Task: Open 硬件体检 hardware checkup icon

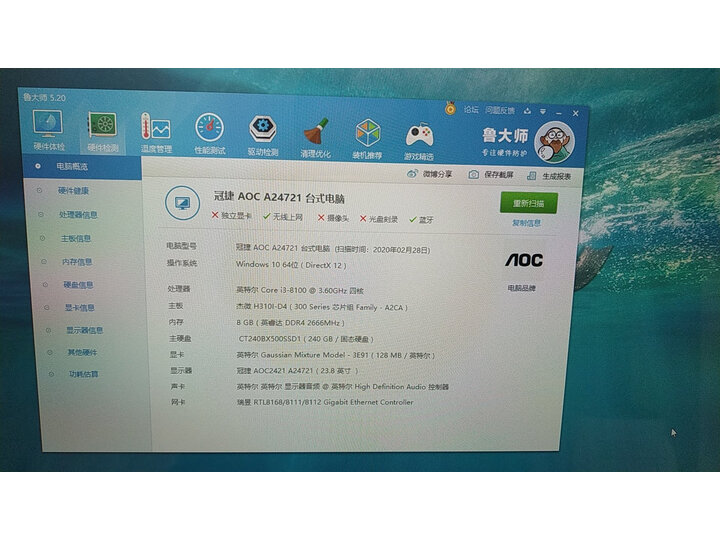Action: [49, 130]
